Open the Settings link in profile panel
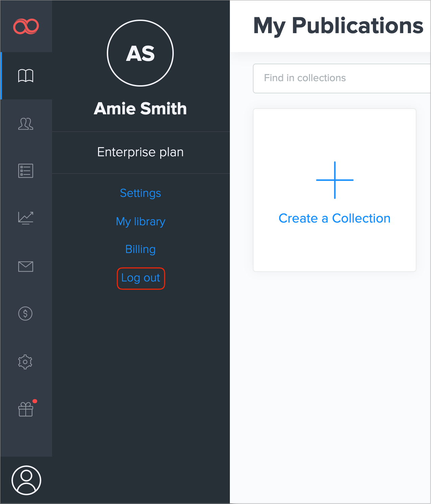Image resolution: width=431 pixels, height=504 pixels. pyautogui.click(x=140, y=193)
